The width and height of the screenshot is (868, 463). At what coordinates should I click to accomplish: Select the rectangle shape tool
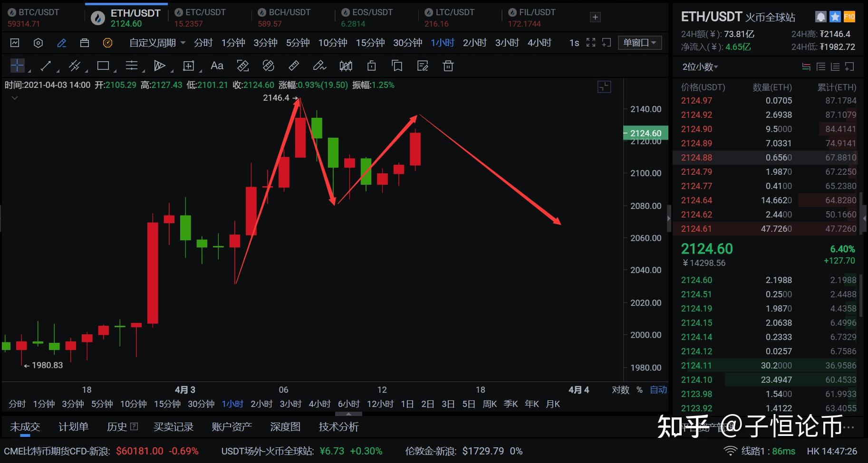coord(103,66)
